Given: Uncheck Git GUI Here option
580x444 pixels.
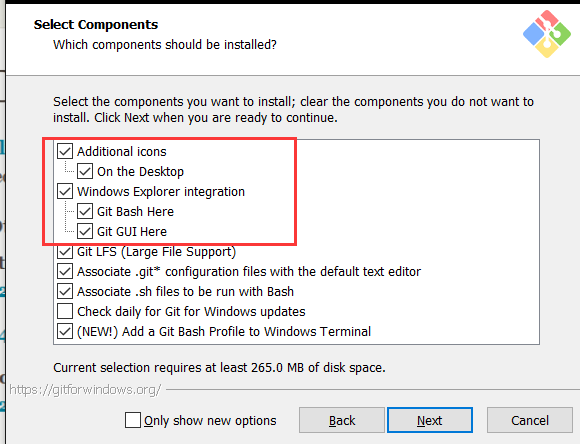Looking at the screenshot, I should coord(85,231).
